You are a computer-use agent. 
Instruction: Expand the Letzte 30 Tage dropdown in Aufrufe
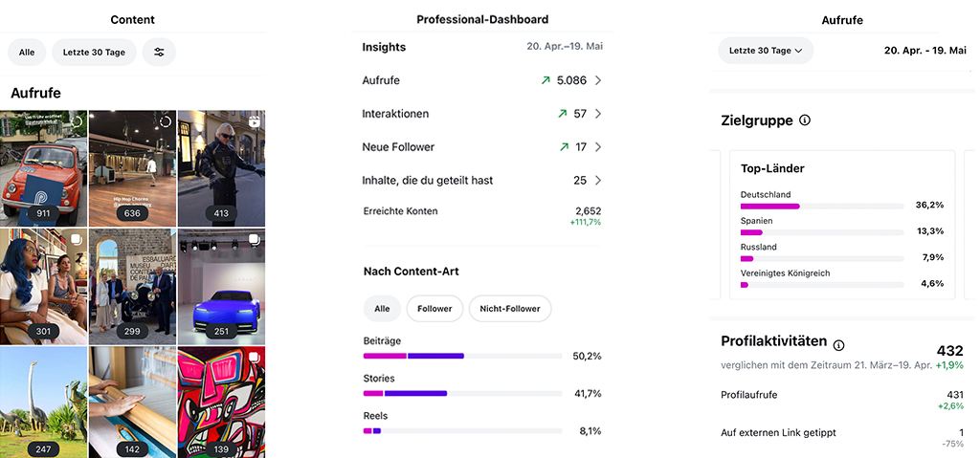click(x=765, y=51)
